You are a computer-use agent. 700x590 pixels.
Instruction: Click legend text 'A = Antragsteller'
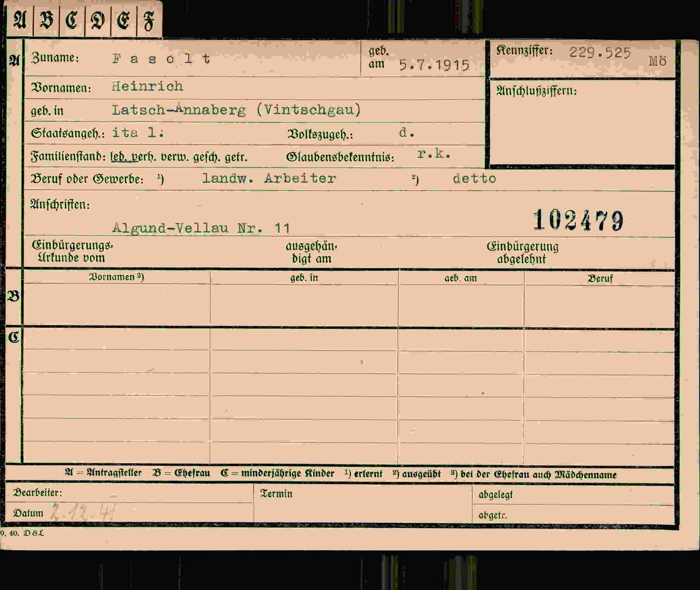pyautogui.click(x=103, y=473)
